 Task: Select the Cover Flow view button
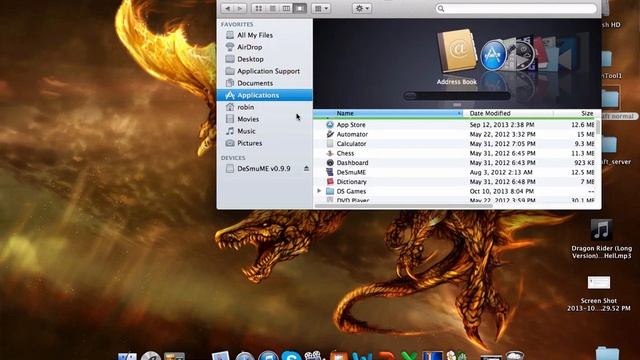(x=300, y=8)
